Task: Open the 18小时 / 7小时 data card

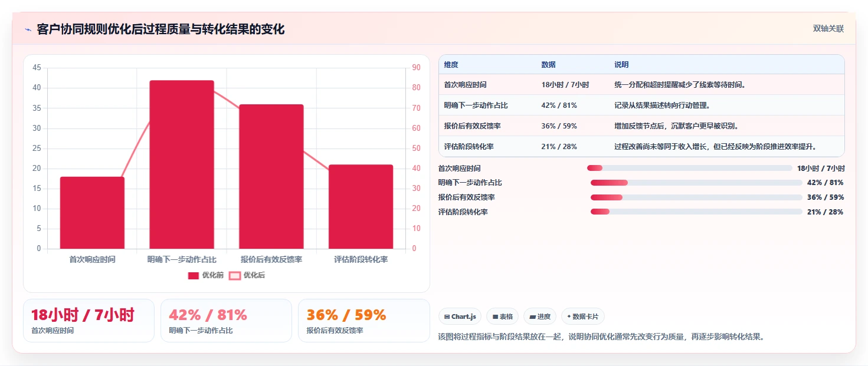Action: [x=89, y=321]
